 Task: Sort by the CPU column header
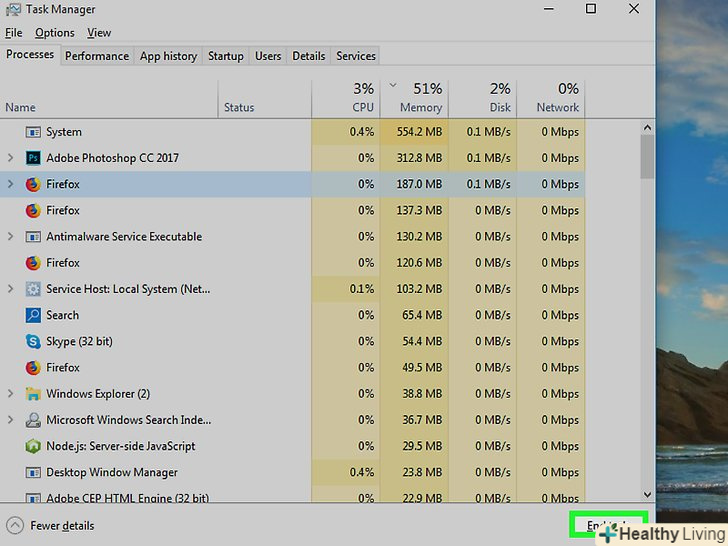tap(346, 99)
